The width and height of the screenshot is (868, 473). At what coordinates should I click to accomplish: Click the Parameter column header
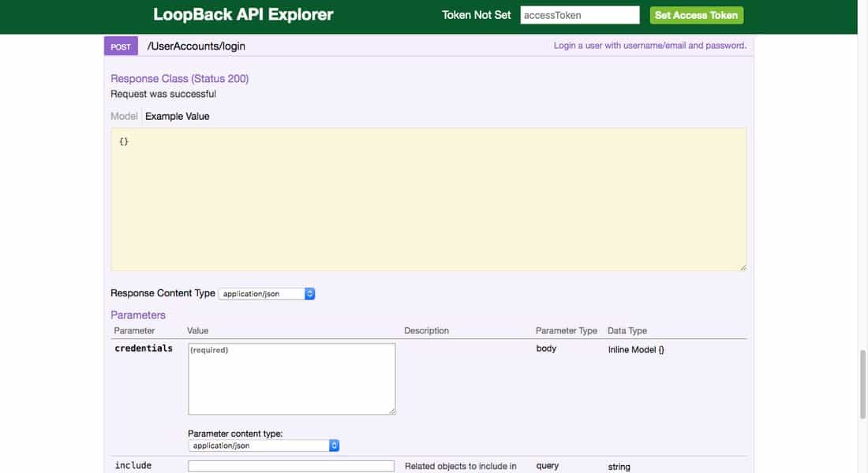click(134, 330)
